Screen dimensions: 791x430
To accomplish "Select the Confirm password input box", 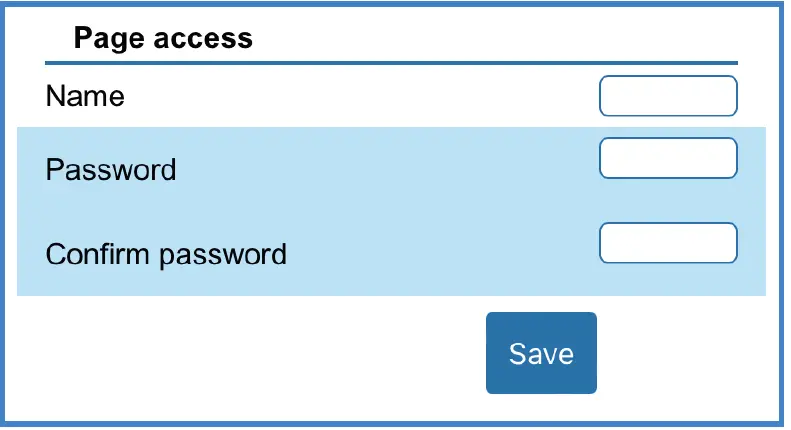I will coord(668,243).
